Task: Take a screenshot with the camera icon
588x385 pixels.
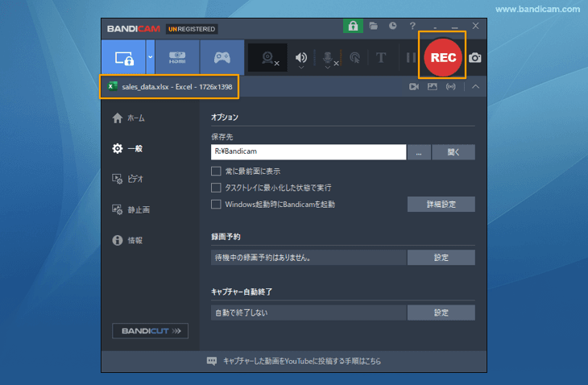Action: pyautogui.click(x=475, y=58)
